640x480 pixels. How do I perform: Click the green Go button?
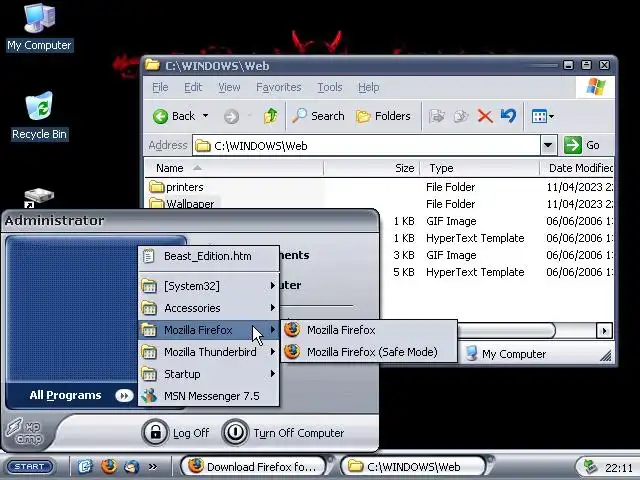(582, 145)
